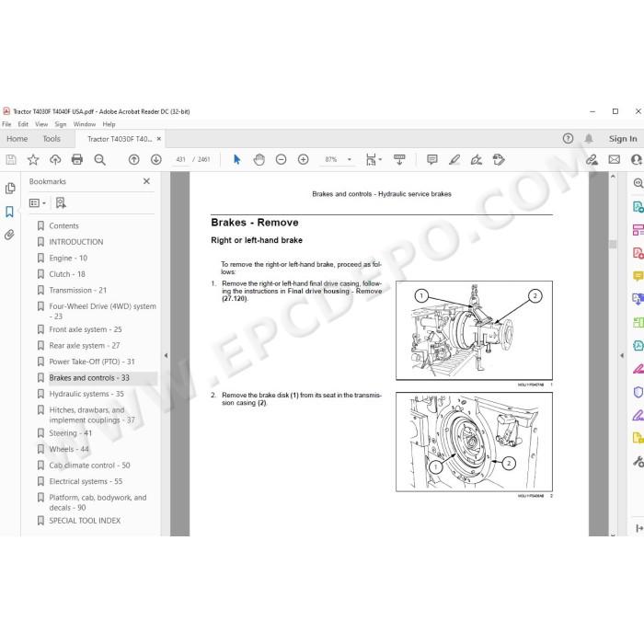Send file by email envelope icon
644x644 pixels.
coord(614,159)
